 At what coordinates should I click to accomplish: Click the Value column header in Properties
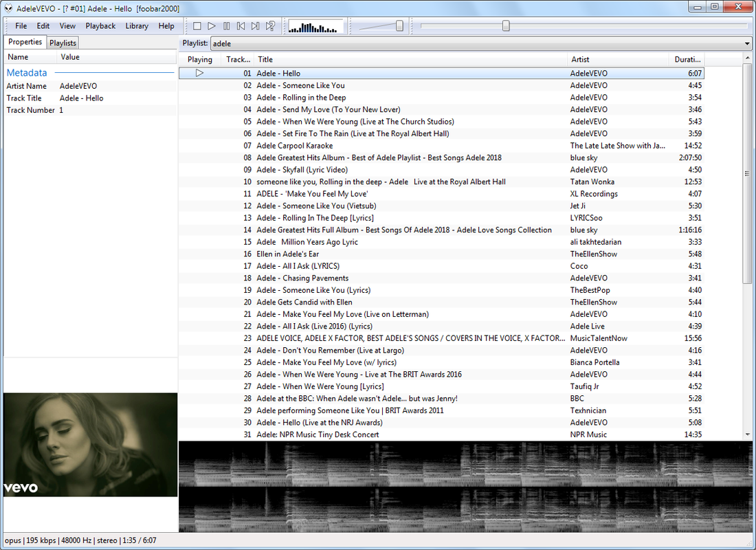[117, 57]
